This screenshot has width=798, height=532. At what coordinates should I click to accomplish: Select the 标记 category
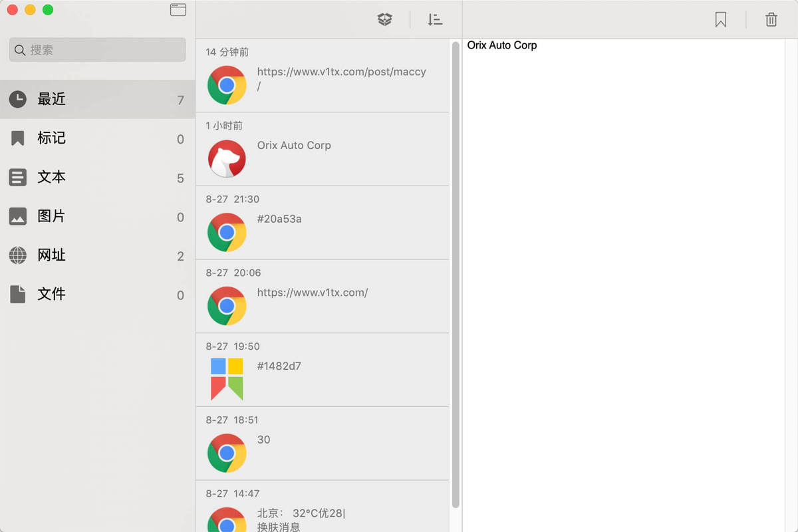tap(98, 138)
